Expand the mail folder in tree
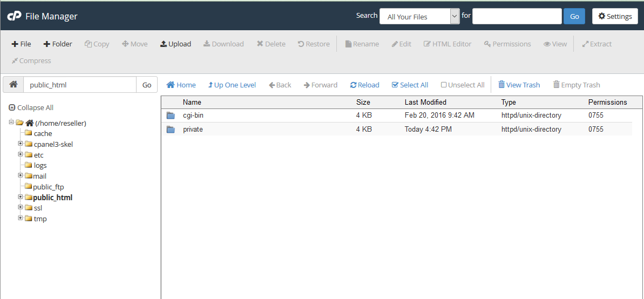Image resolution: width=644 pixels, height=299 pixels. coord(21,175)
